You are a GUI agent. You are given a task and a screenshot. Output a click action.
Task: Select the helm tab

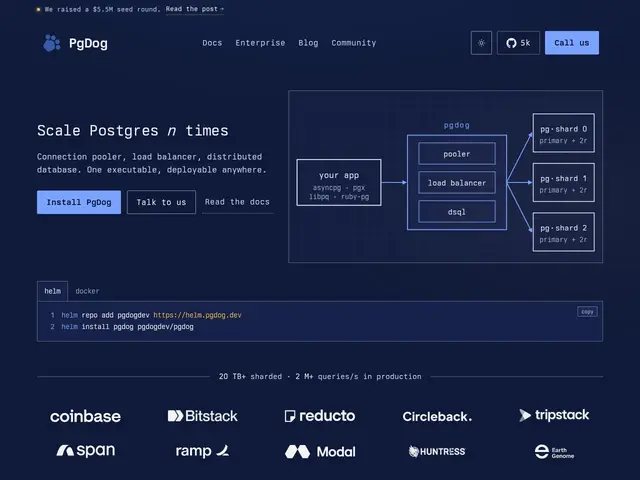(x=53, y=291)
